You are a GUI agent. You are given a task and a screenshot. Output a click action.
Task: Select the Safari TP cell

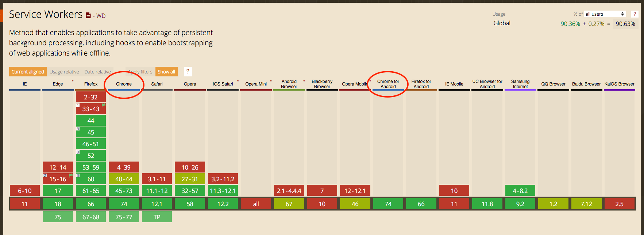[157, 217]
